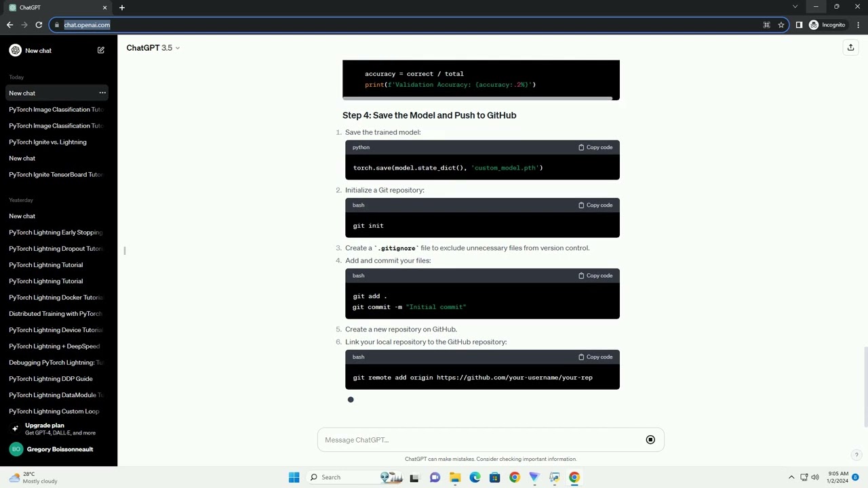Click the Step 4 Save the Model heading
The height and width of the screenshot is (488, 868).
[429, 115]
